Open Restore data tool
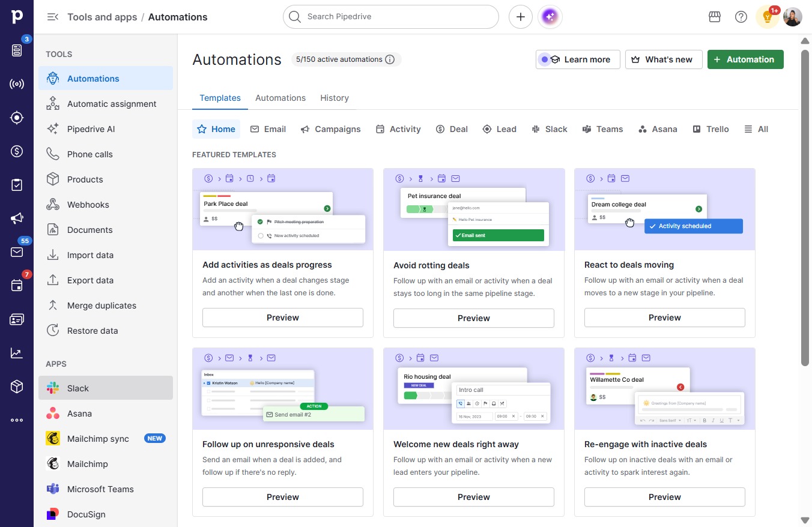The height and width of the screenshot is (527, 812). click(106, 331)
